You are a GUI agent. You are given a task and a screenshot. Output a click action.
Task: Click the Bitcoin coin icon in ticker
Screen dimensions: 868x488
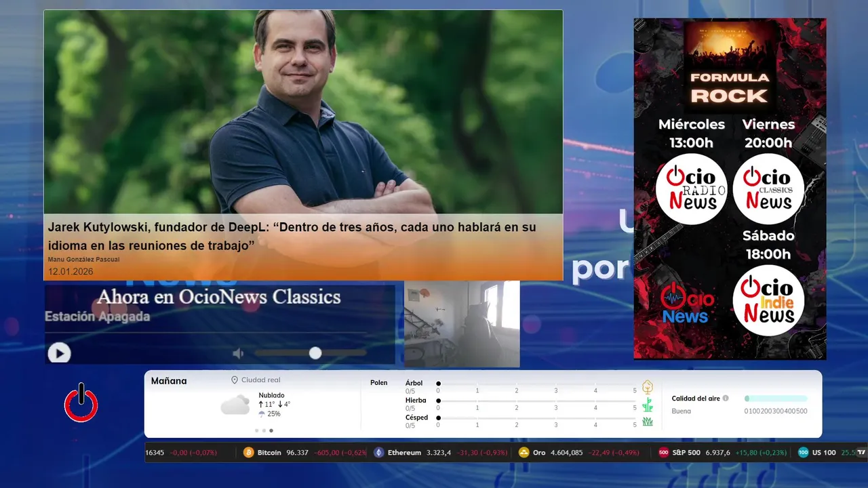[249, 453]
